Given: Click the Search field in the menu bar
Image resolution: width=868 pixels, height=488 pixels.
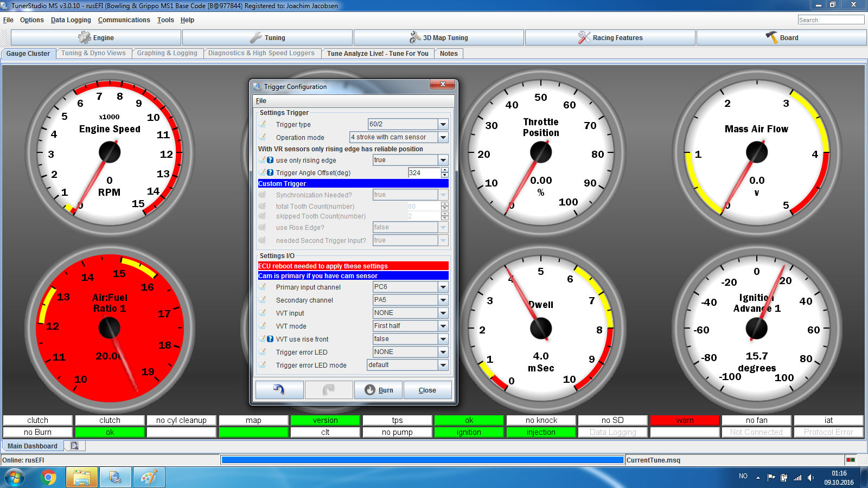Looking at the screenshot, I should (831, 20).
